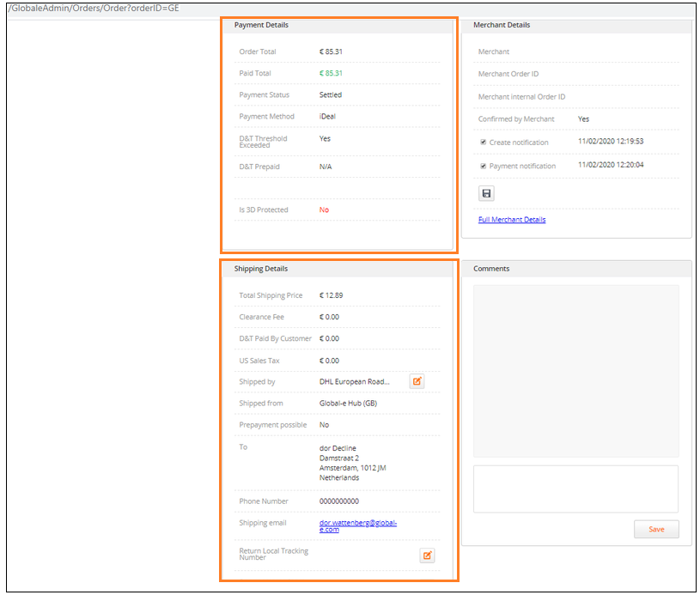Click the Settled payment status value
The image size is (700, 595).
pos(331,95)
